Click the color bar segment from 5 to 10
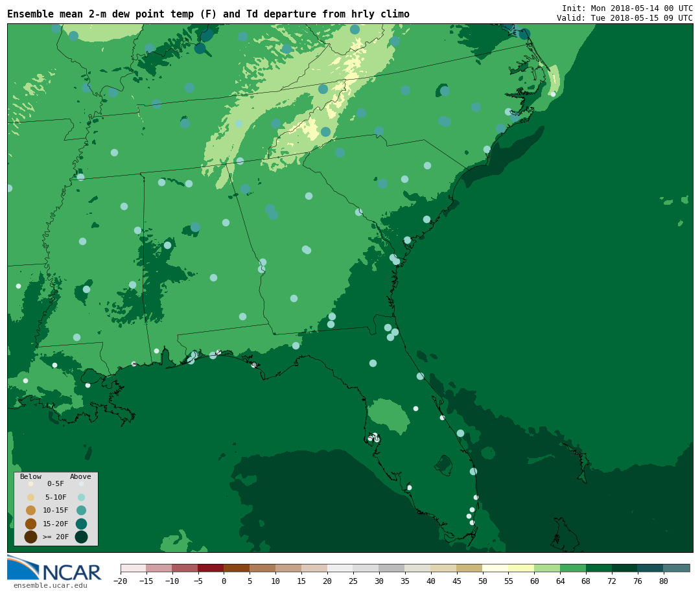The width and height of the screenshot is (700, 593). (x=263, y=568)
